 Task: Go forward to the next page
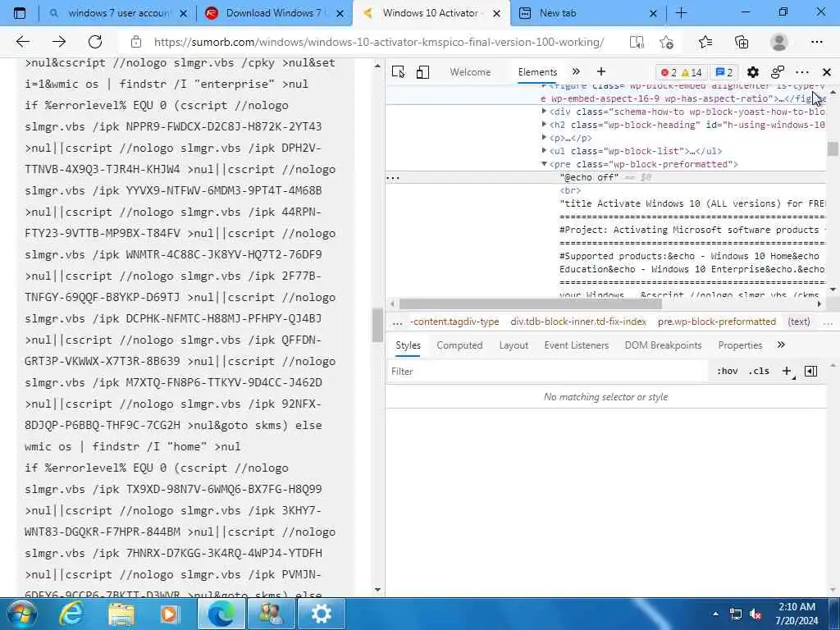click(x=59, y=42)
